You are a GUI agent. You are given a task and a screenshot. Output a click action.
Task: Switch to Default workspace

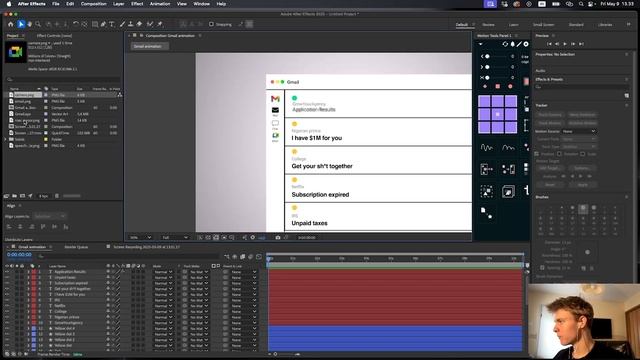462,24
